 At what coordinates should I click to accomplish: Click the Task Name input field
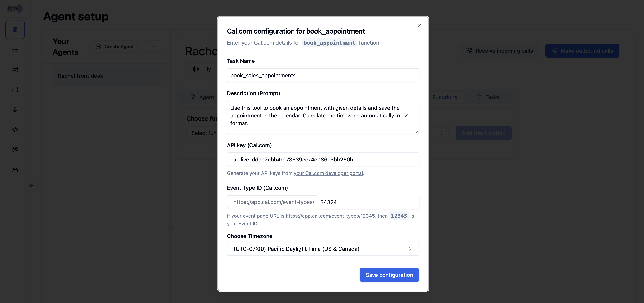click(323, 75)
